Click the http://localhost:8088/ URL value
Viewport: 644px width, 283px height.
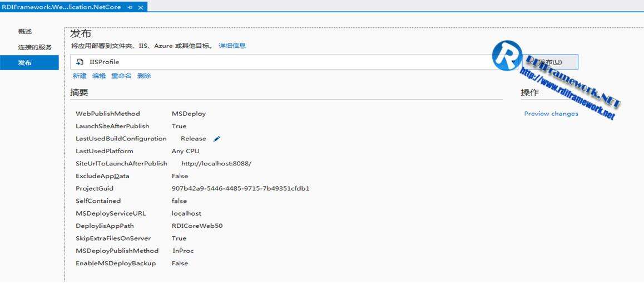coord(216,163)
